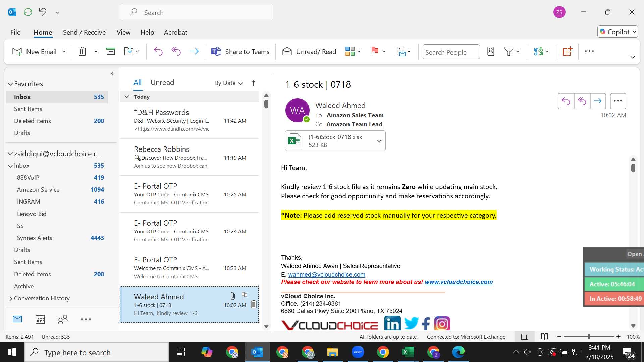
Task: Click the ribbon overflow three dots
Action: [x=589, y=52]
